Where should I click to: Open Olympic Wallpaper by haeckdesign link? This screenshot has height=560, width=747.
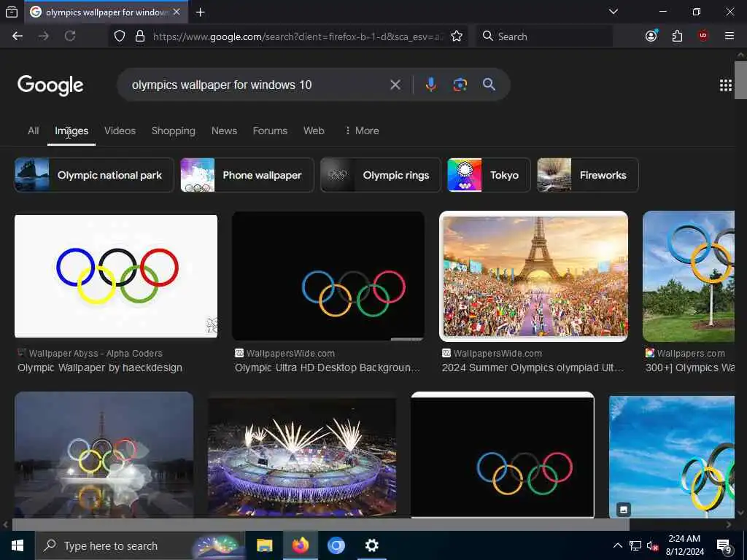pos(100,367)
